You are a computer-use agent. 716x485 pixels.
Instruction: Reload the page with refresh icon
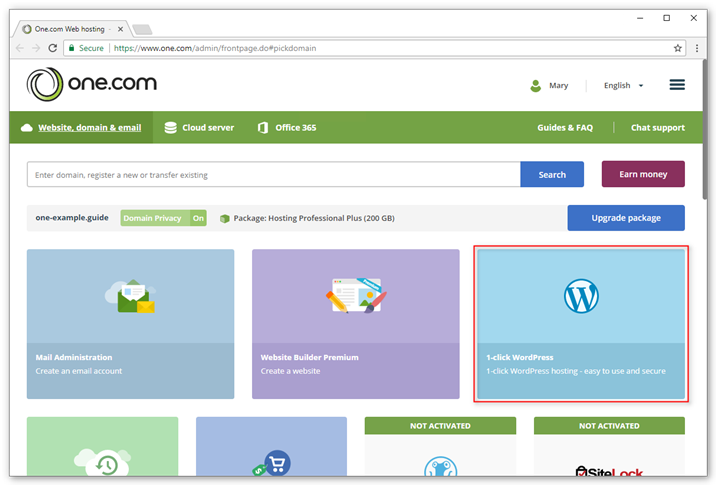[x=53, y=48]
